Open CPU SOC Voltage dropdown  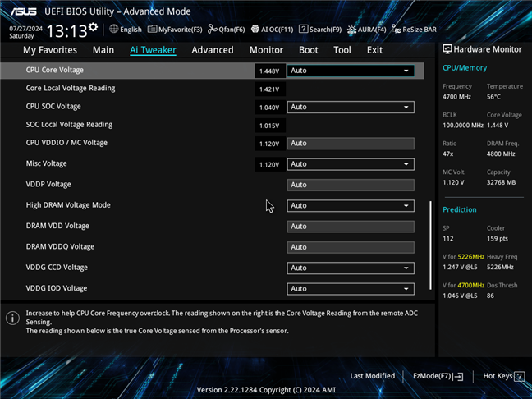351,107
